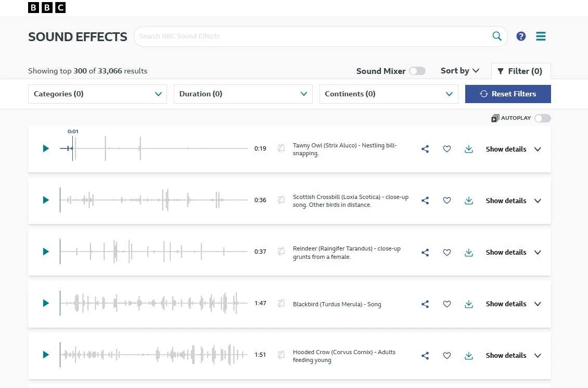Image resolution: width=588 pixels, height=388 pixels.
Task: Expand Show details for Scottish Crossbill
Action: [514, 201]
